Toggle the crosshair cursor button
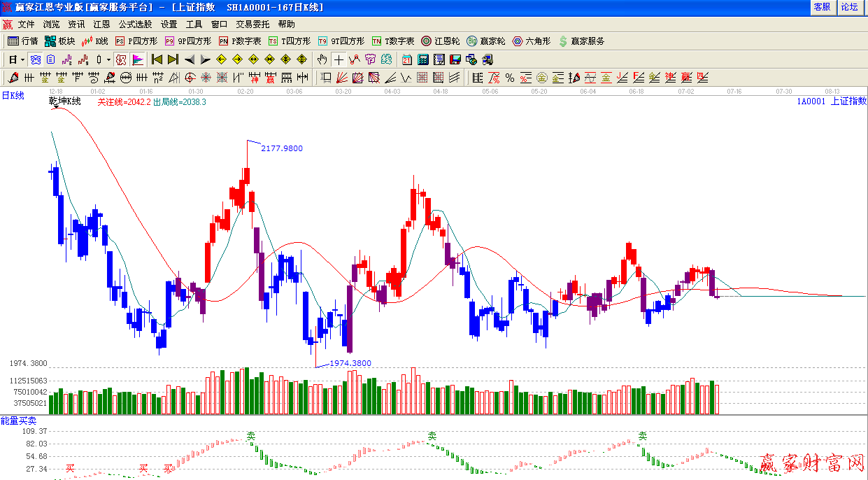 click(339, 59)
